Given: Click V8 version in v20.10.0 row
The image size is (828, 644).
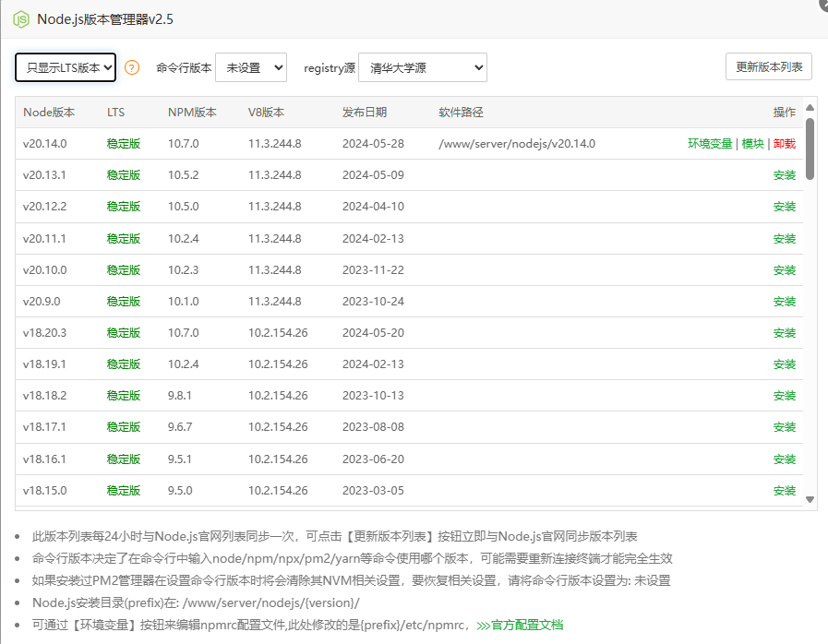Looking at the screenshot, I should (275, 270).
